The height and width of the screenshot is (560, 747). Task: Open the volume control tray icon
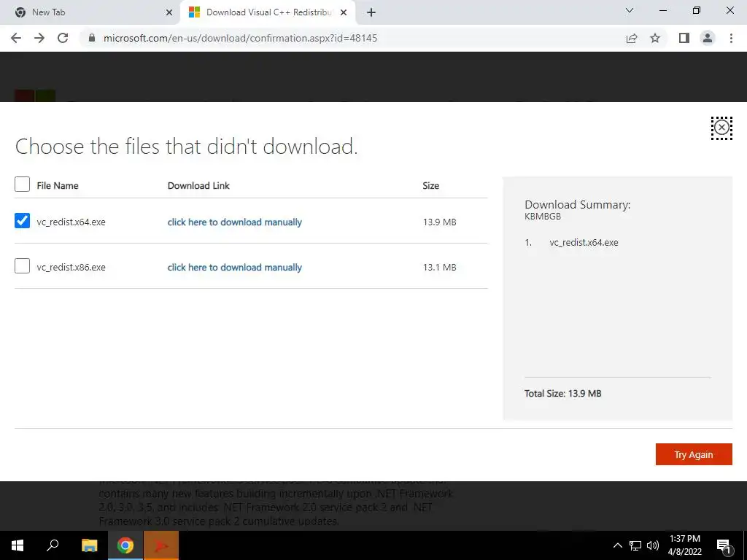coord(653,545)
